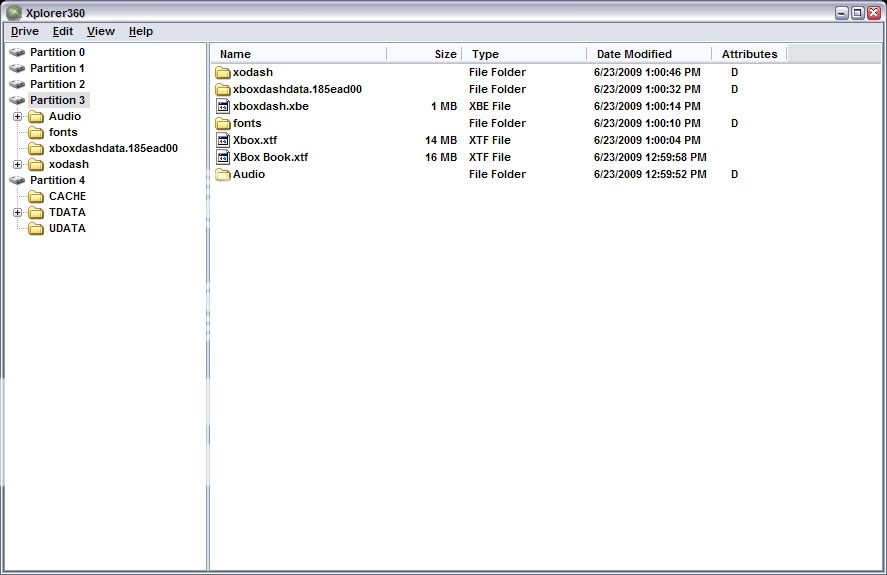887x575 pixels.
Task: Click the D attribute of fonts row
Action: (734, 123)
